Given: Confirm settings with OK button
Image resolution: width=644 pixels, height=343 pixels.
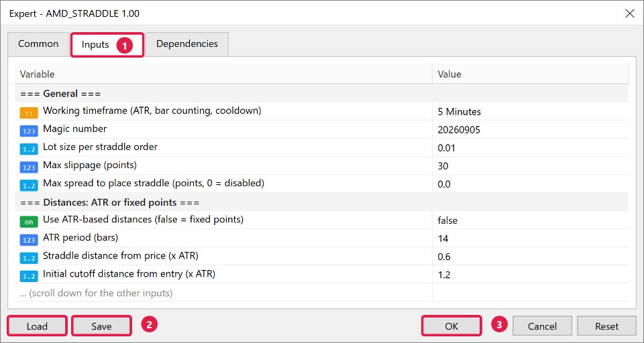Looking at the screenshot, I should [x=451, y=326].
